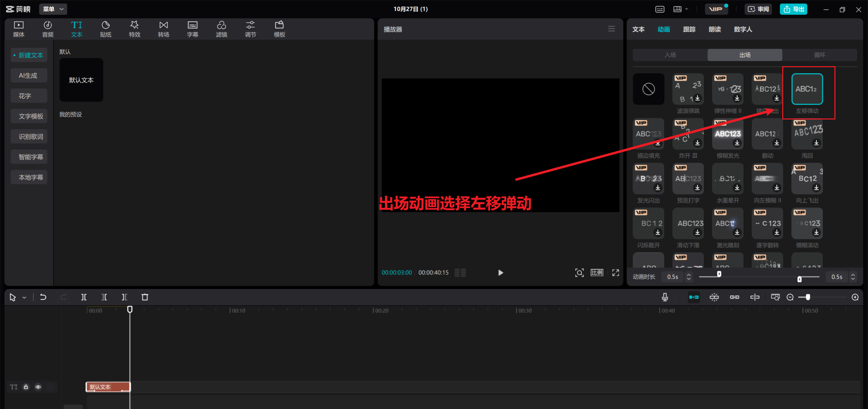Viewport: 868px width, 409px height.
Task: Toggle text track visibility eye icon
Action: (38, 387)
